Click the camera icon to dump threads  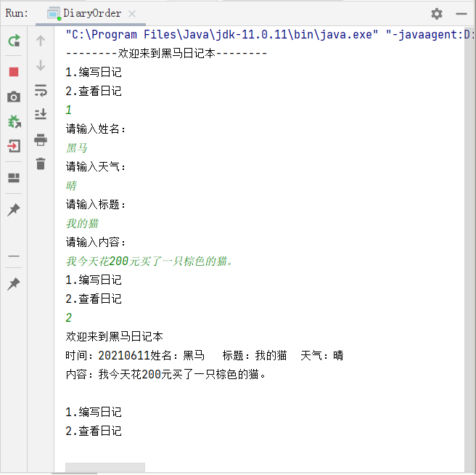[x=14, y=97]
